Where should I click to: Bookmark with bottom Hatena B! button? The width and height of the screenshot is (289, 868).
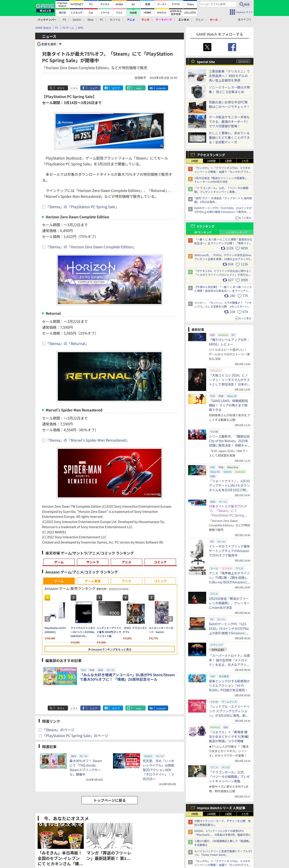tap(113, 708)
